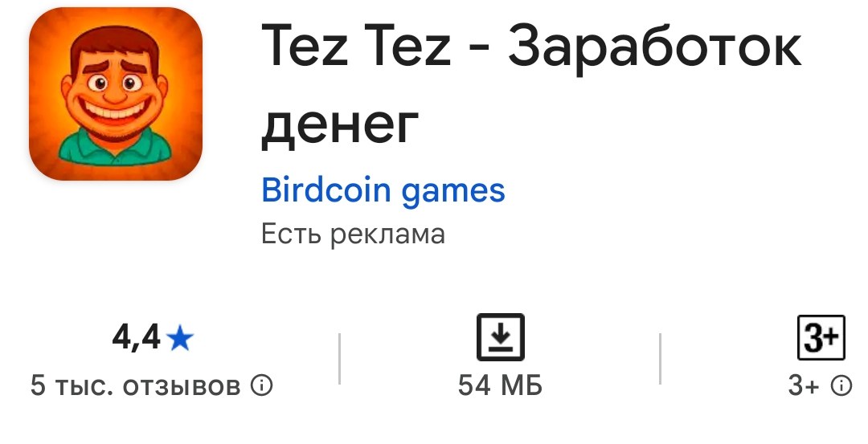The image size is (868, 444).
Task: Click the download size arrow icon
Action: (x=500, y=337)
